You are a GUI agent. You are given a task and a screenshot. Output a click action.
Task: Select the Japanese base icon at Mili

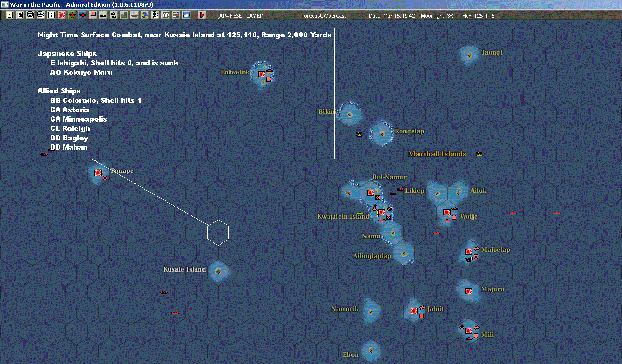tap(469, 331)
